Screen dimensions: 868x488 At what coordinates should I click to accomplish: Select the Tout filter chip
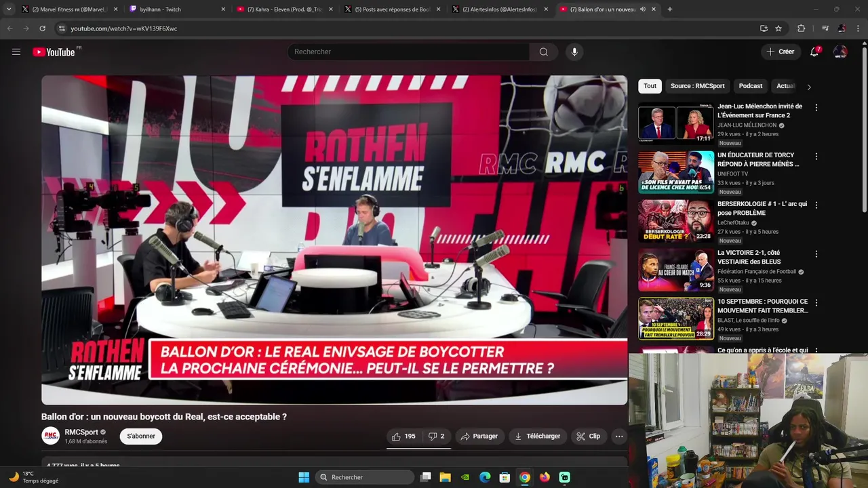coord(650,86)
